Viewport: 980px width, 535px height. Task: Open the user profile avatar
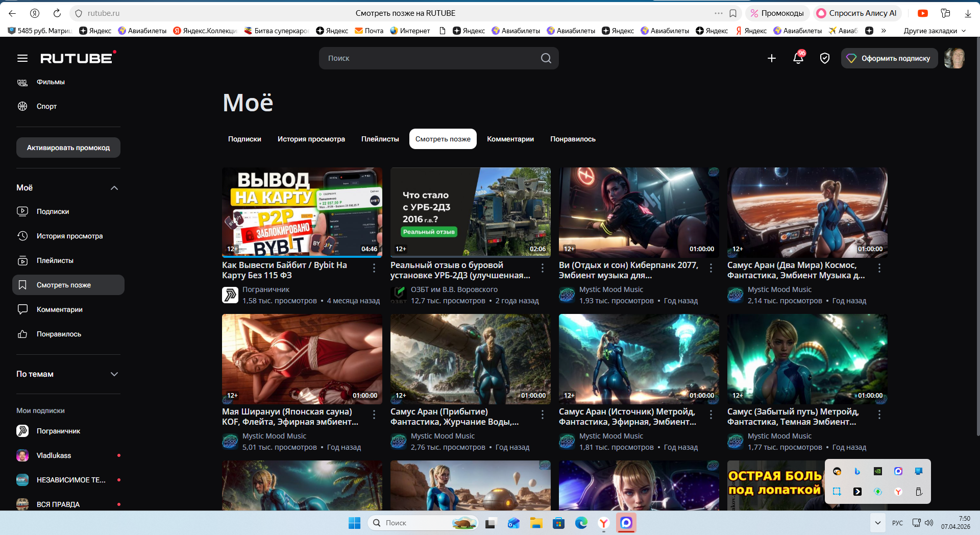coord(954,58)
